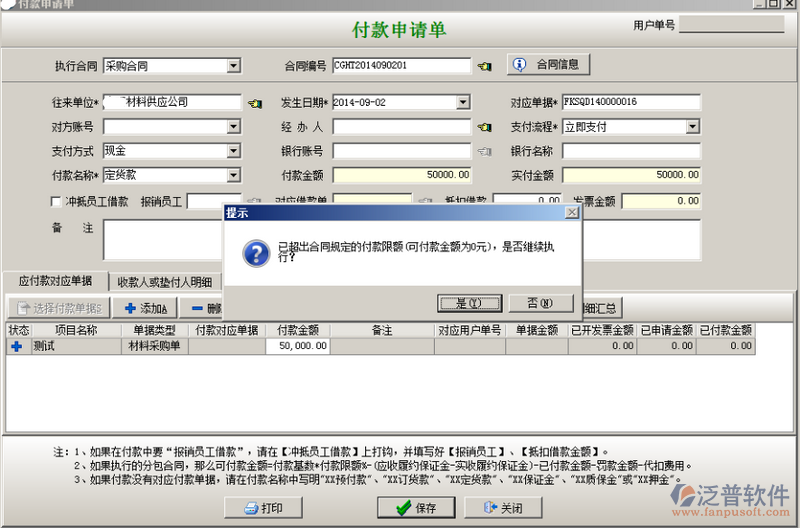The image size is (800, 528).
Task: Click the 对应用户单号 column header
Action: [x=470, y=331]
